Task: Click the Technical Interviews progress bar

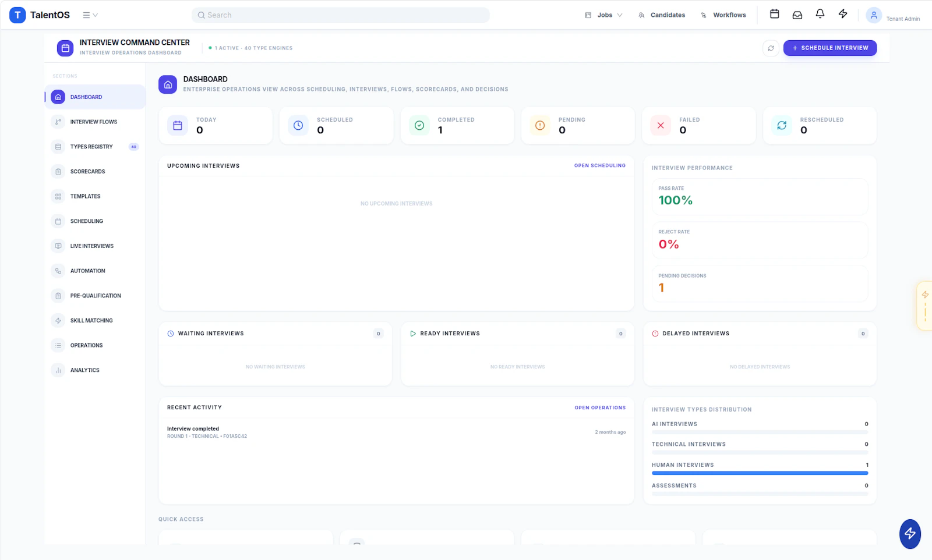Action: (760, 452)
